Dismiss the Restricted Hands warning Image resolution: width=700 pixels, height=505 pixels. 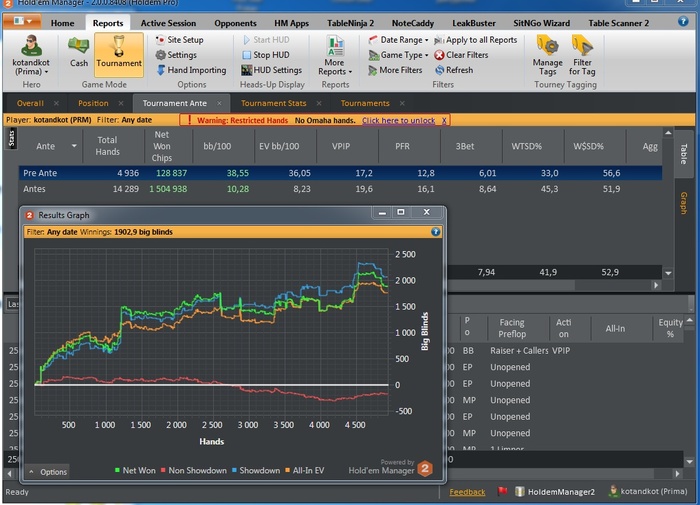[x=444, y=120]
